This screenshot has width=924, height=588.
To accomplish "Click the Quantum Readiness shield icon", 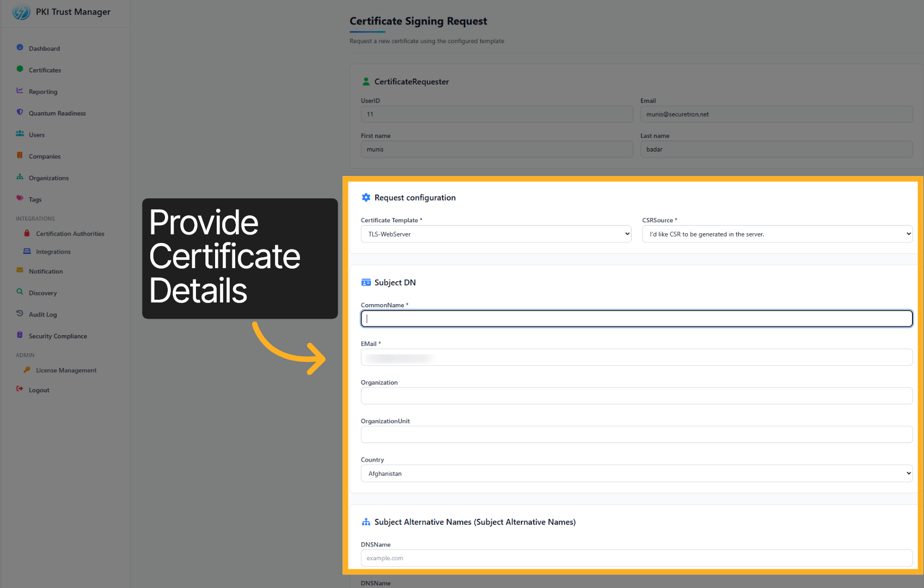I will tap(20, 112).
